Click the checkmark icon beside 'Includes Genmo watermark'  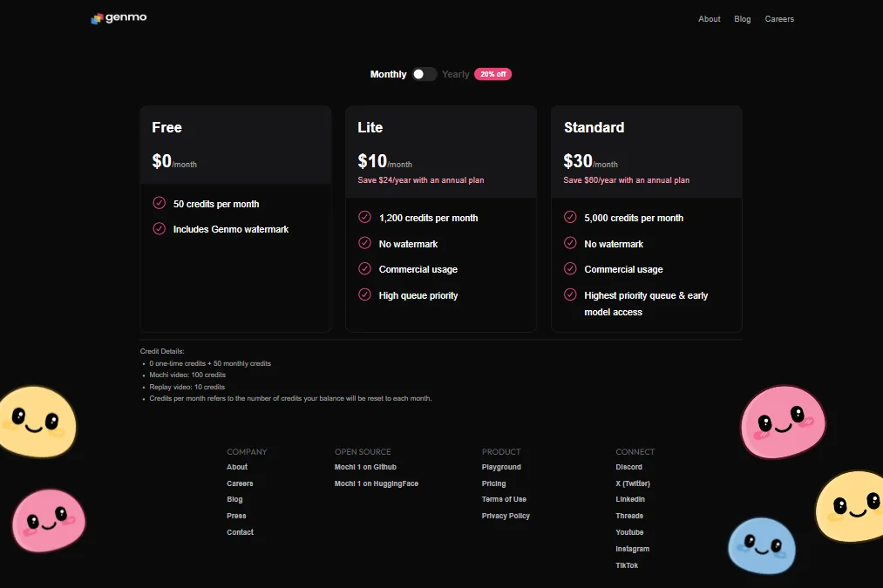(160, 228)
